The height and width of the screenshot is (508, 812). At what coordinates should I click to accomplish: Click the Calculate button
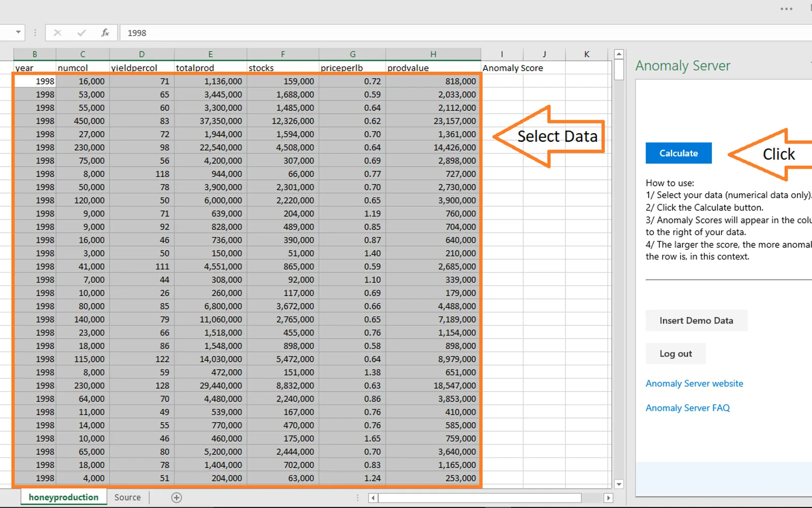[x=679, y=153]
